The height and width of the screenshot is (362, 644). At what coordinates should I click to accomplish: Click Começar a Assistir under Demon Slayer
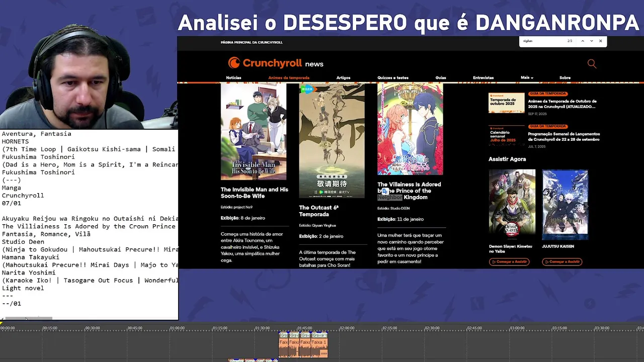tap(509, 261)
